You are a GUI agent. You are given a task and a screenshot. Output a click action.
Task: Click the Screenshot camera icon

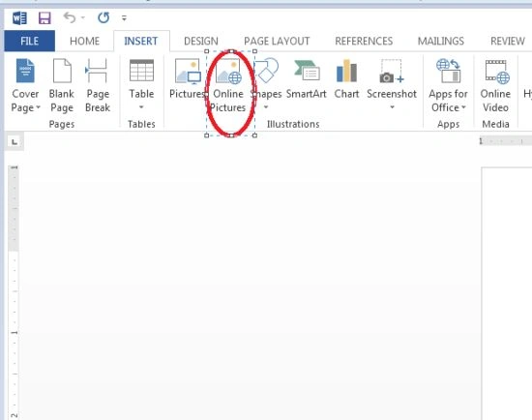point(392,71)
